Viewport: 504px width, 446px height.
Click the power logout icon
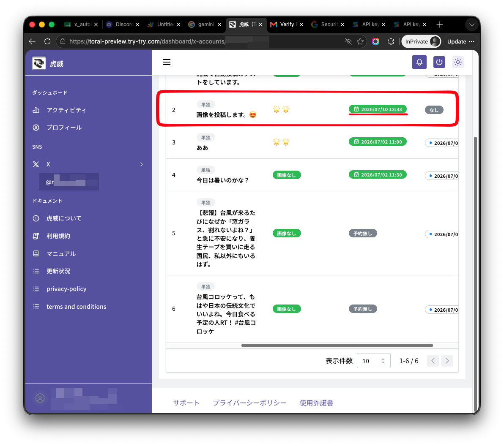pyautogui.click(x=439, y=62)
